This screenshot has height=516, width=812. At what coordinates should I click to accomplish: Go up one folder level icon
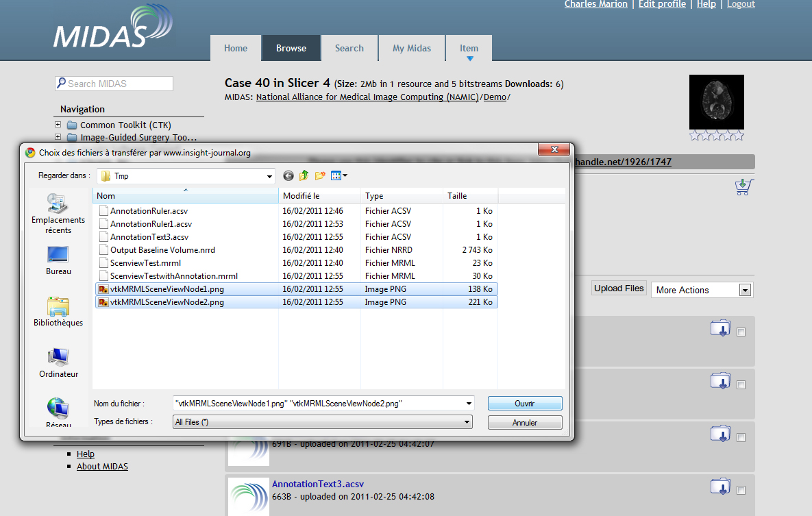(x=304, y=176)
